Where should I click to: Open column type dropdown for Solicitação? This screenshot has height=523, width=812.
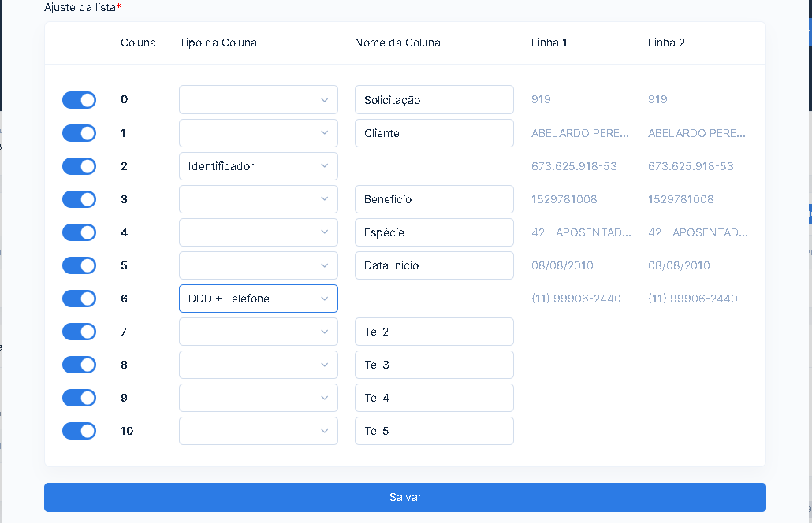tap(259, 100)
